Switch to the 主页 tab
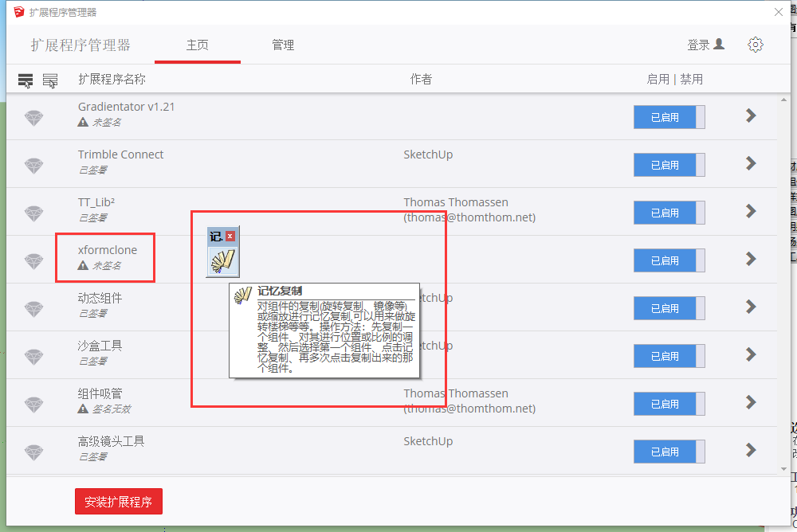This screenshot has width=797, height=532. (197, 45)
